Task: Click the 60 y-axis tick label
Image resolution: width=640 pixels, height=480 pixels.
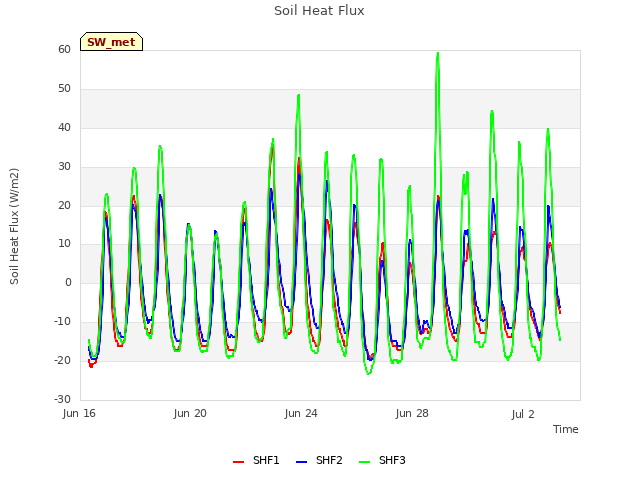Action: pyautogui.click(x=64, y=49)
